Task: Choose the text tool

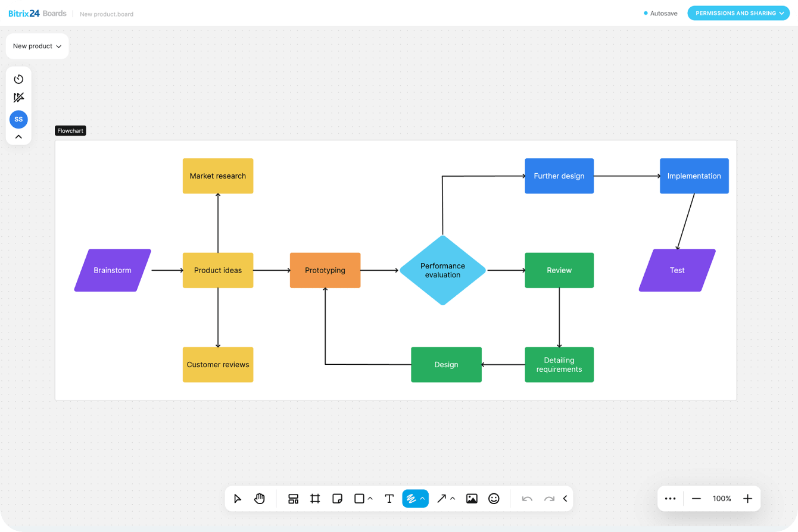Action: tap(389, 499)
